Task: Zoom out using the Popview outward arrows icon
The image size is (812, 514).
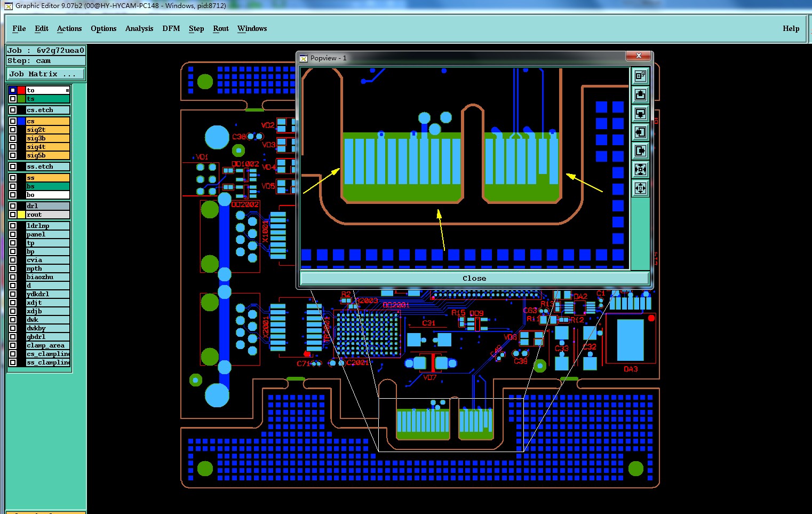Action: click(x=640, y=188)
